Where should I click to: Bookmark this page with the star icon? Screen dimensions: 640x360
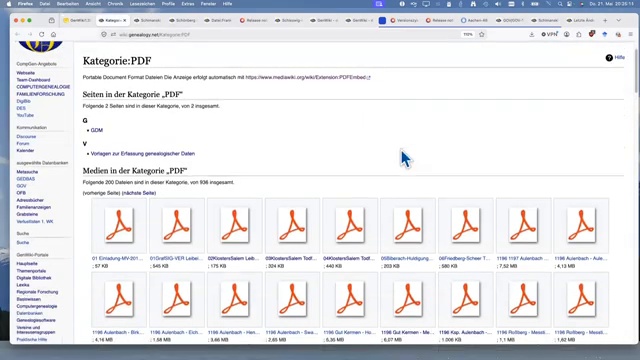(482, 35)
